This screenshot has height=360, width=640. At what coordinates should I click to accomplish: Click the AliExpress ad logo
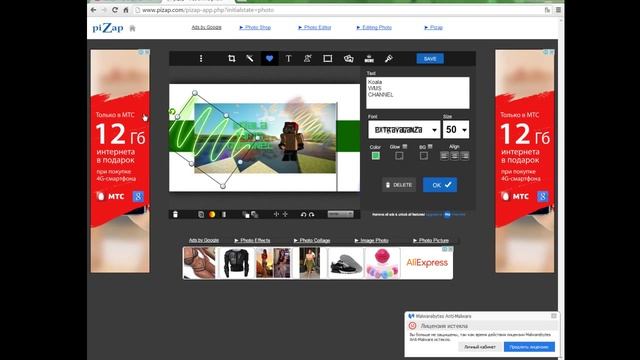(427, 263)
